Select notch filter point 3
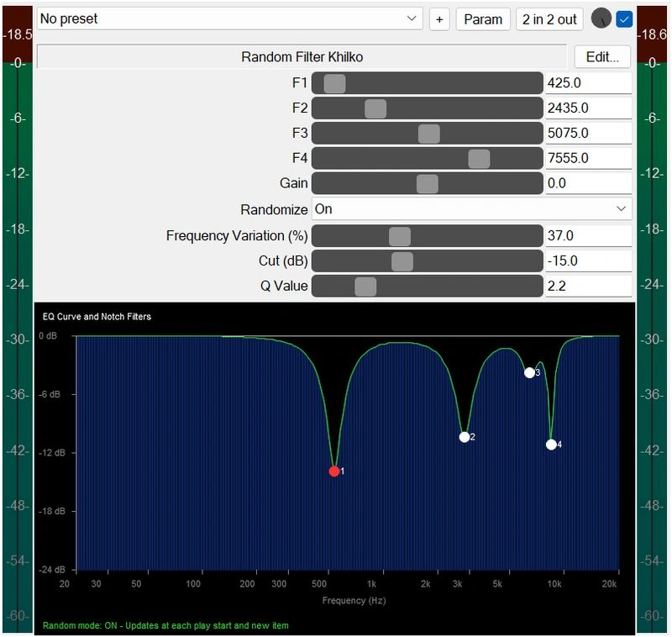 coord(529,372)
